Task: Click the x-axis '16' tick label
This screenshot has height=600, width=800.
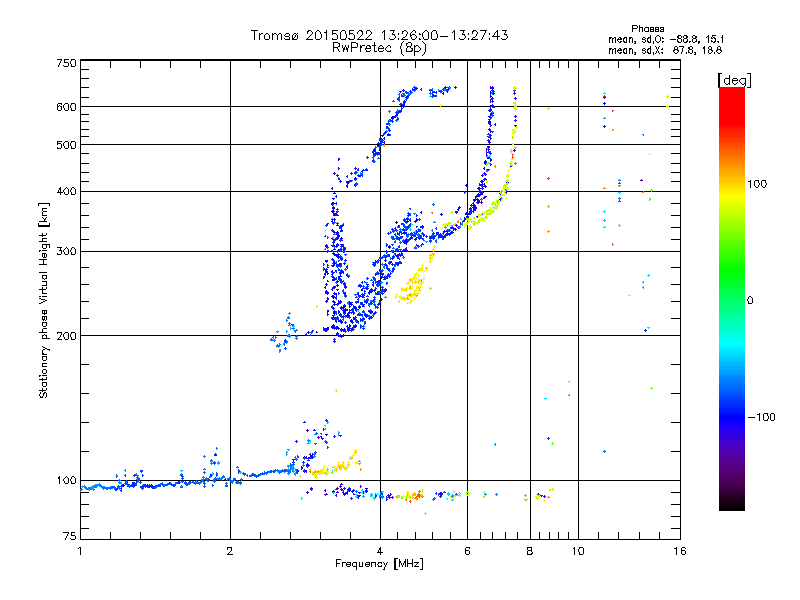Action: click(680, 551)
